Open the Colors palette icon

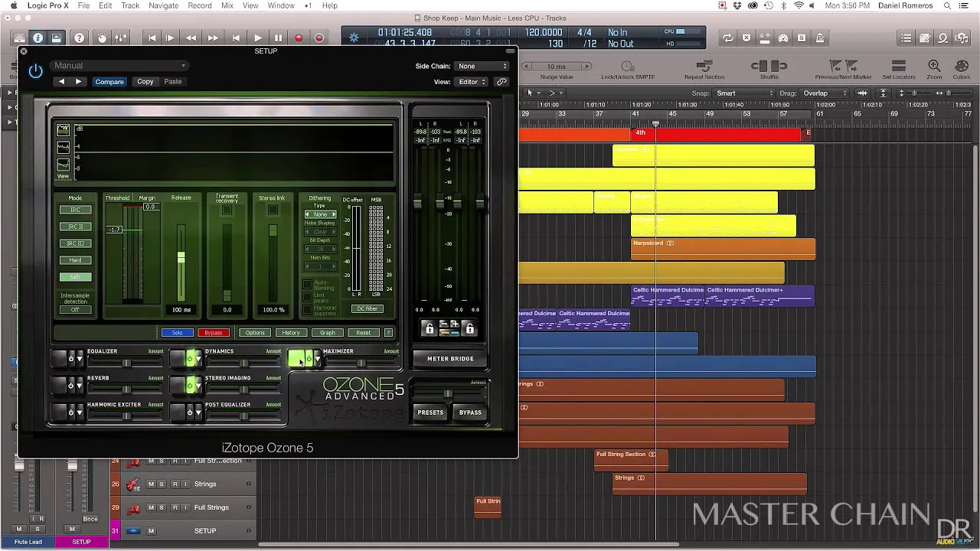tap(961, 67)
